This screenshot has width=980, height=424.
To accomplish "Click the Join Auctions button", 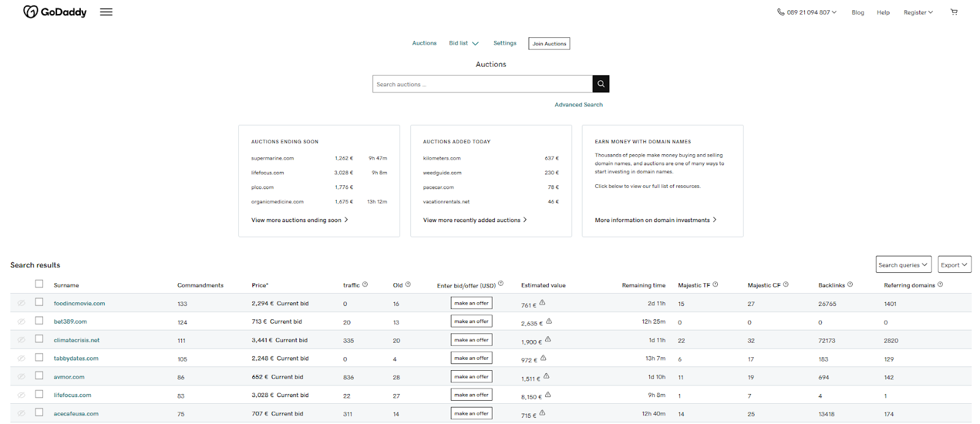I will point(549,43).
